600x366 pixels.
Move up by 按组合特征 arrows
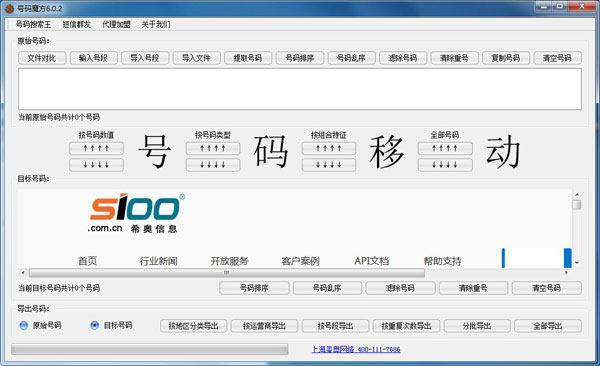(329, 148)
